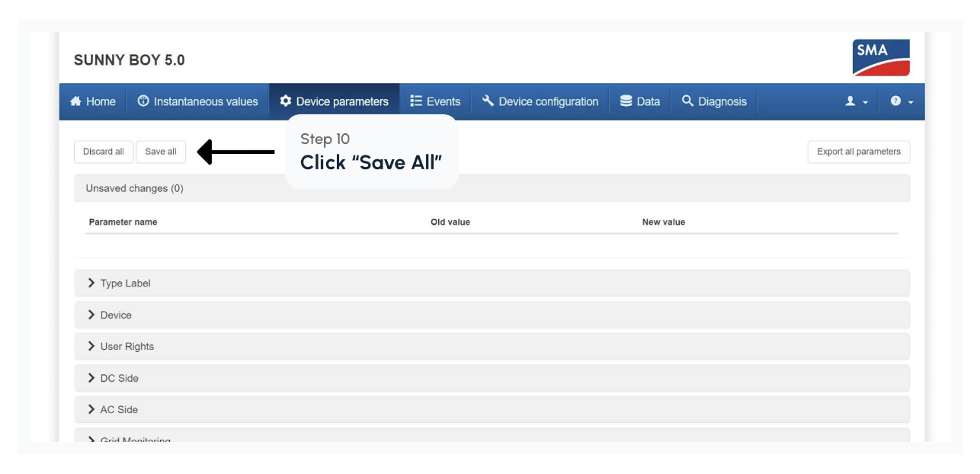Click the New value column header
Image resolution: width=980 pixels, height=474 pixels.
664,222
